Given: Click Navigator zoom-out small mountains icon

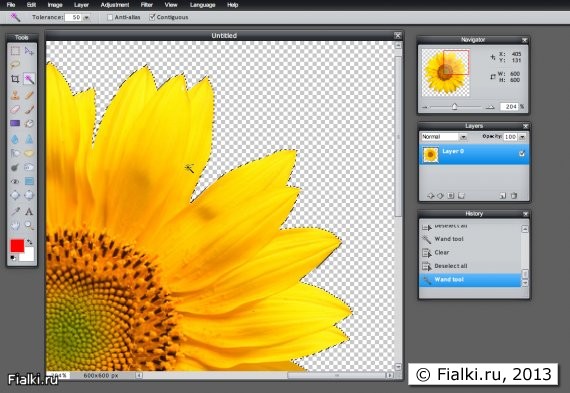Looking at the screenshot, I should pos(425,107).
